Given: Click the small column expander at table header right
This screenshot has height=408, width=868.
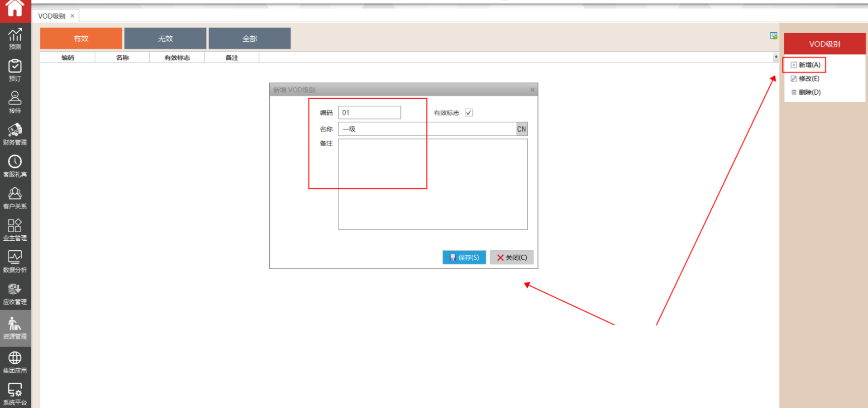Looking at the screenshot, I should (x=776, y=57).
